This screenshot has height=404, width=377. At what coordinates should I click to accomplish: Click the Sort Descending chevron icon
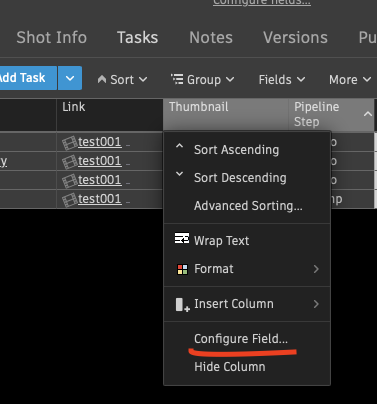pyautogui.click(x=179, y=174)
